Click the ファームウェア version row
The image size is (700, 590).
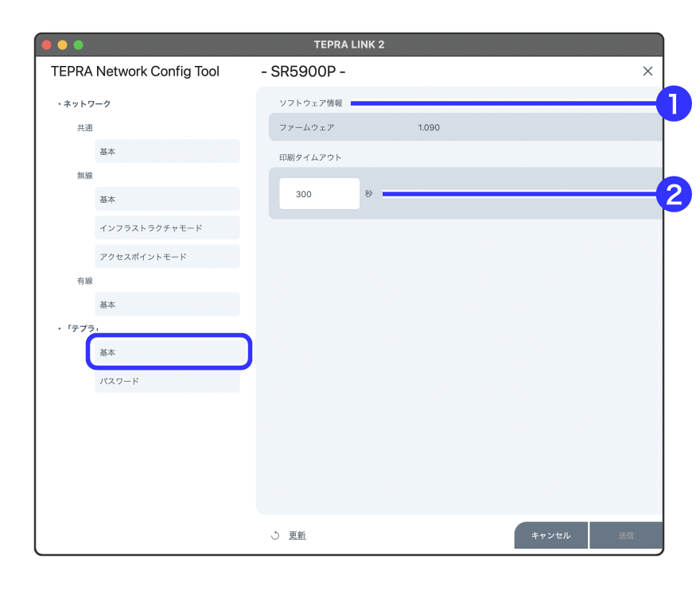465,127
